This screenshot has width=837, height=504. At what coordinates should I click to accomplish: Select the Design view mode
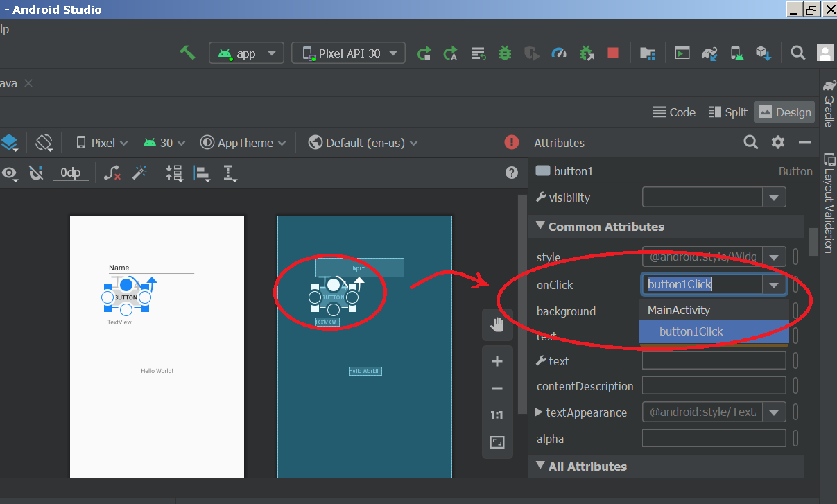tap(785, 112)
